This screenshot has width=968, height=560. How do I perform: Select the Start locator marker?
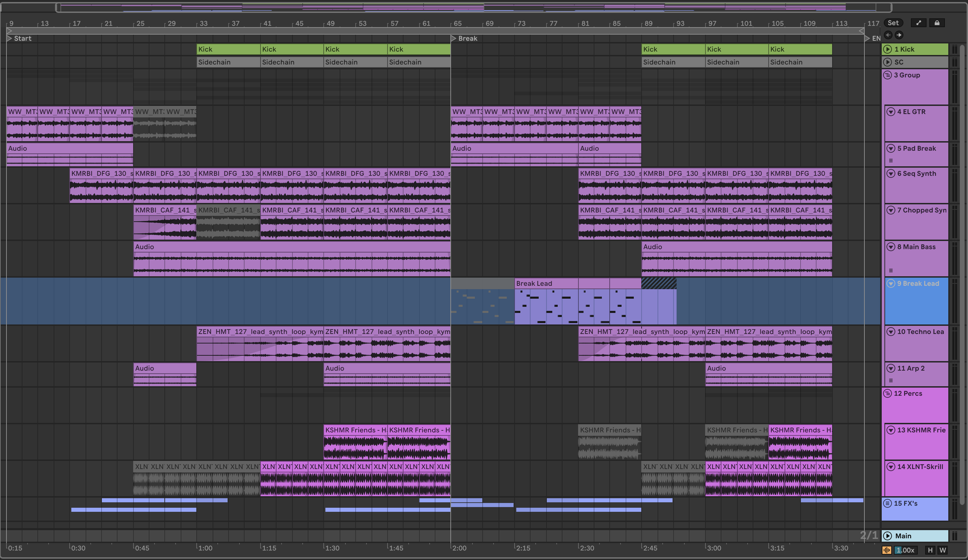(x=10, y=38)
